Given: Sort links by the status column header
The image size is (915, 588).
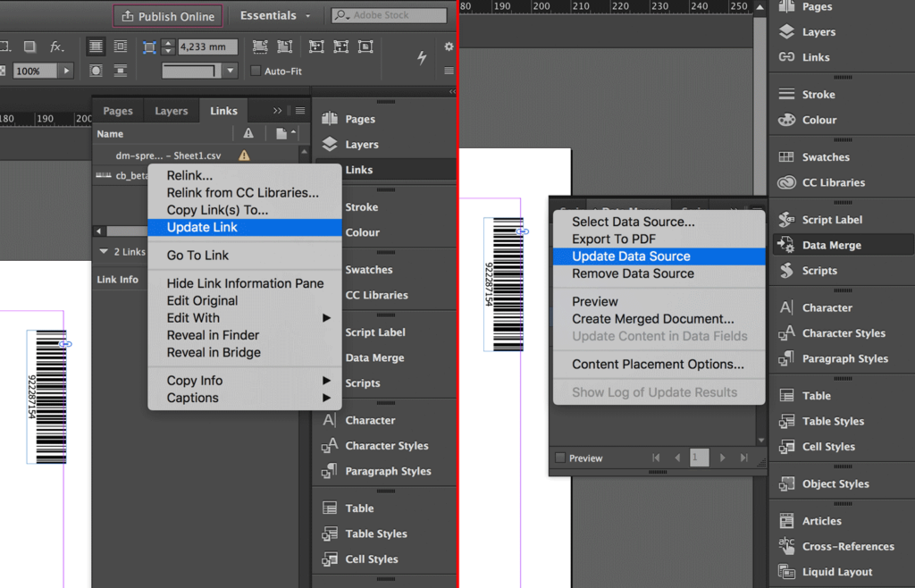Looking at the screenshot, I should pyautogui.click(x=248, y=133).
